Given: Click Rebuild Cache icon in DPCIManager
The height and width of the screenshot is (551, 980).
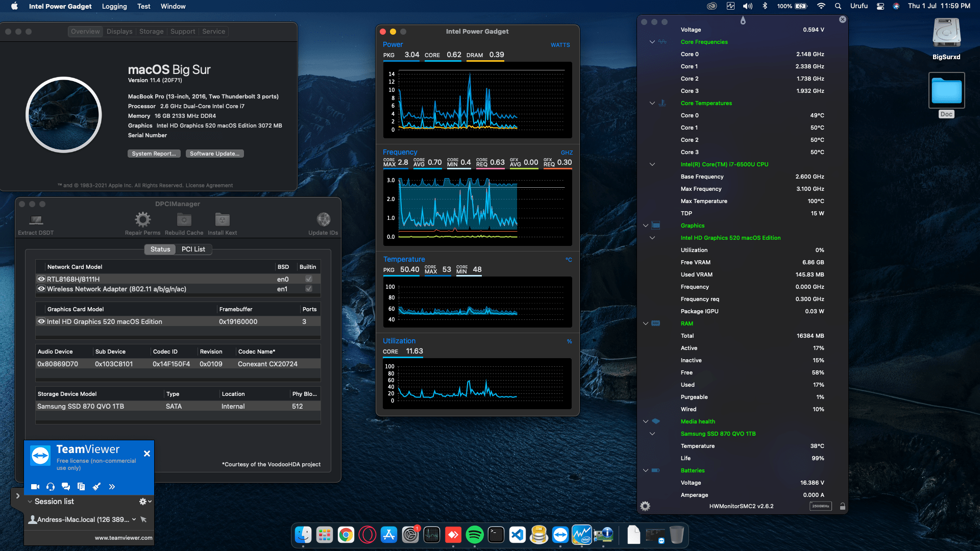Looking at the screenshot, I should click(184, 220).
